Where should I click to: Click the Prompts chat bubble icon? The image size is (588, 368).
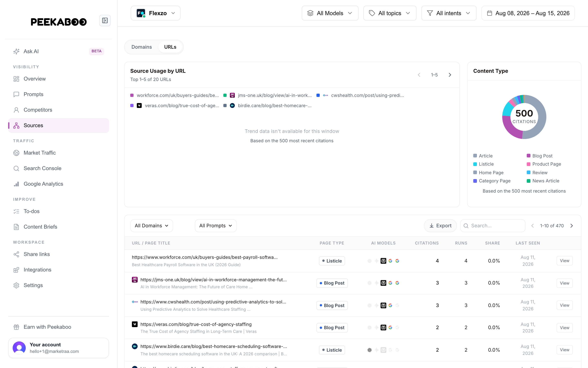pos(16,94)
